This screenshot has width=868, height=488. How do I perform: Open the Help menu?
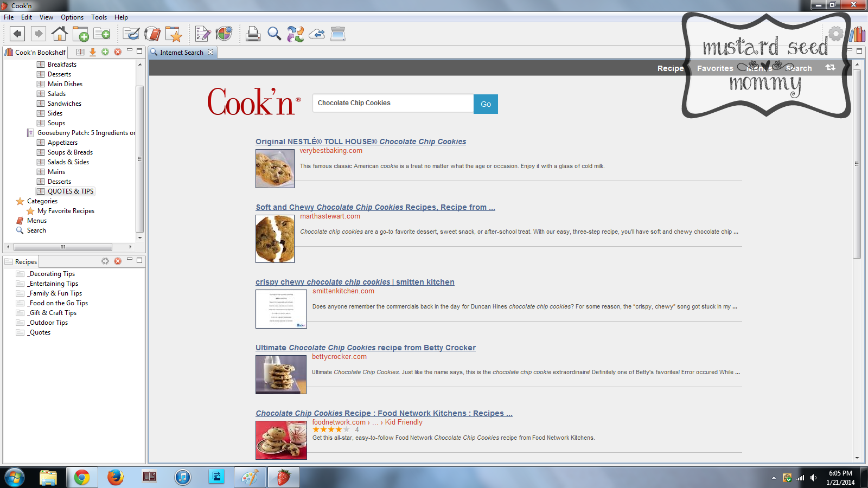[121, 17]
